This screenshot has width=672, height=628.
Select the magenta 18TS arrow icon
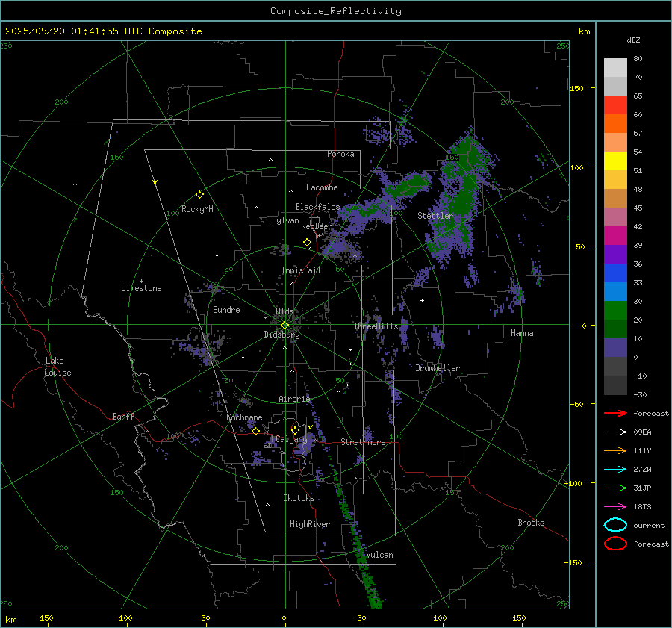pos(615,506)
